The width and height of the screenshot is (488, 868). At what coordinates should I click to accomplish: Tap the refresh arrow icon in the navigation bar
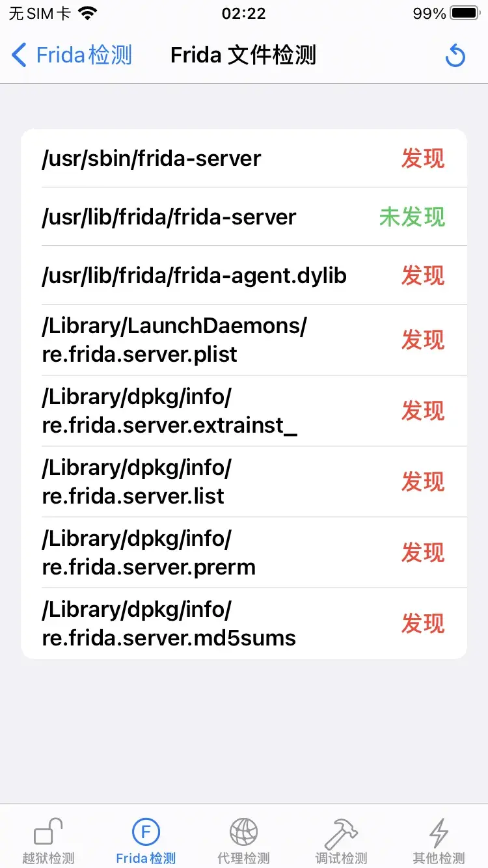[x=455, y=55]
